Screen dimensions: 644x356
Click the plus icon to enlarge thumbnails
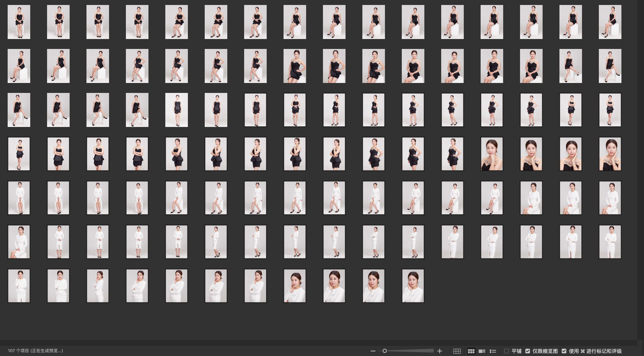pyautogui.click(x=440, y=351)
